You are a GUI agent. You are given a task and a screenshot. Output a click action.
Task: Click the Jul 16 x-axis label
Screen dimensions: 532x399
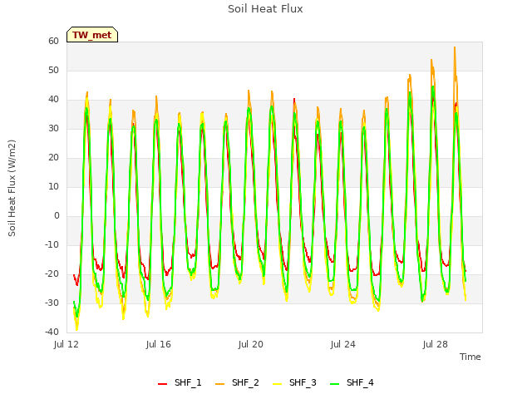(159, 344)
